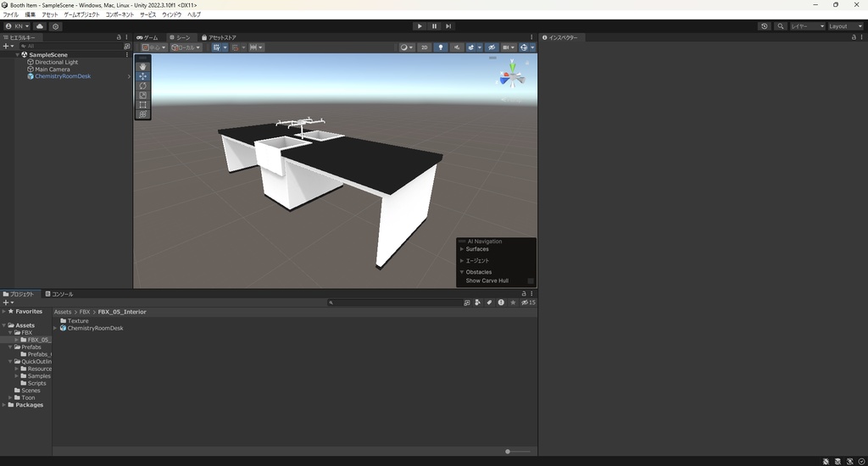Image resolution: width=868 pixels, height=466 pixels.
Task: Select Directional Light in hierarchy
Action: (57, 62)
